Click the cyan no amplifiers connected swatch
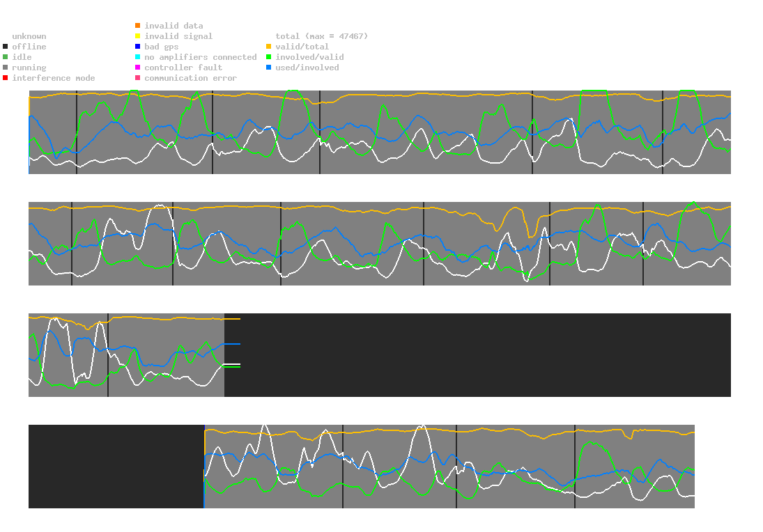The height and width of the screenshot is (532, 763). click(138, 57)
